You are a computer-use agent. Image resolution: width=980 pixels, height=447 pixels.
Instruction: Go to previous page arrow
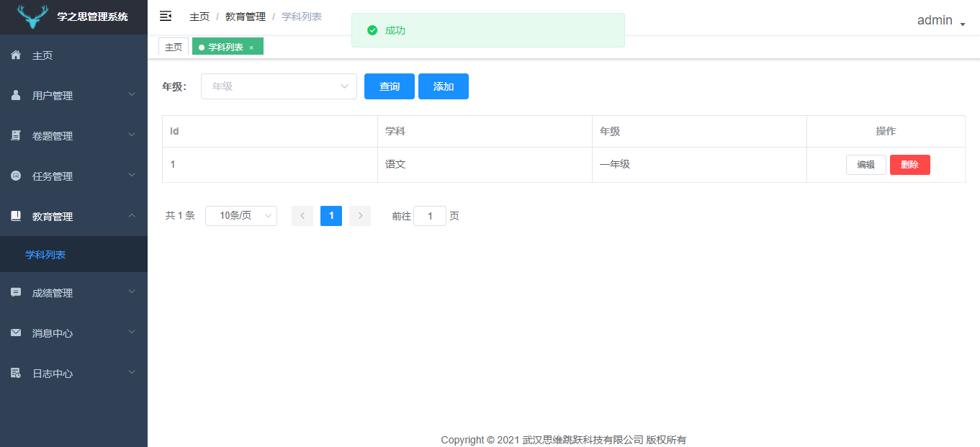302,216
